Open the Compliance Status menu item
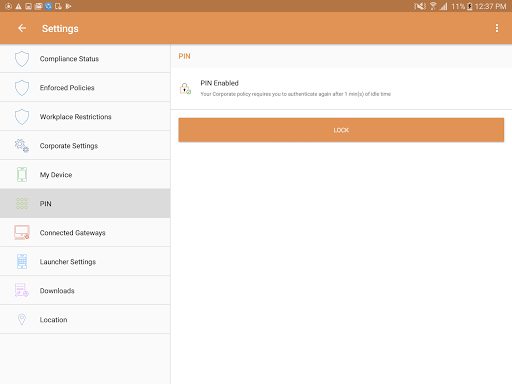 [85, 59]
